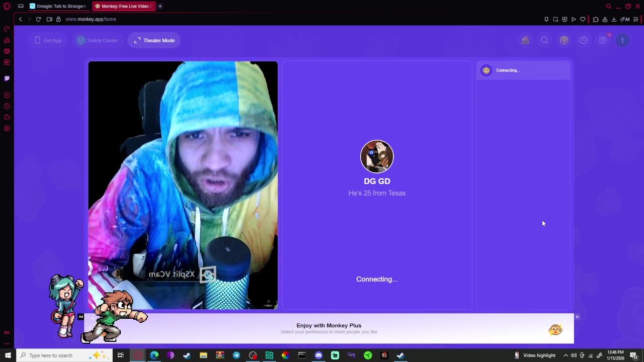Click Enjoy with Monkey Plus banner

[x=329, y=328]
